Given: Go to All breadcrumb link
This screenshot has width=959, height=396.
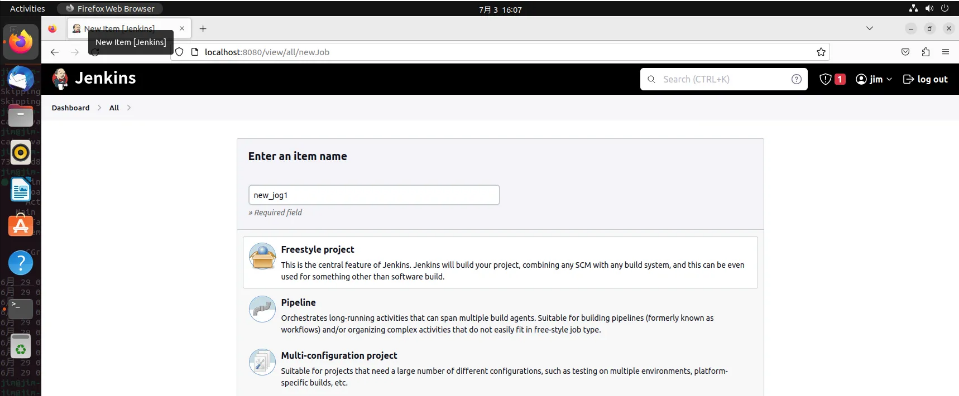Looking at the screenshot, I should (x=114, y=108).
